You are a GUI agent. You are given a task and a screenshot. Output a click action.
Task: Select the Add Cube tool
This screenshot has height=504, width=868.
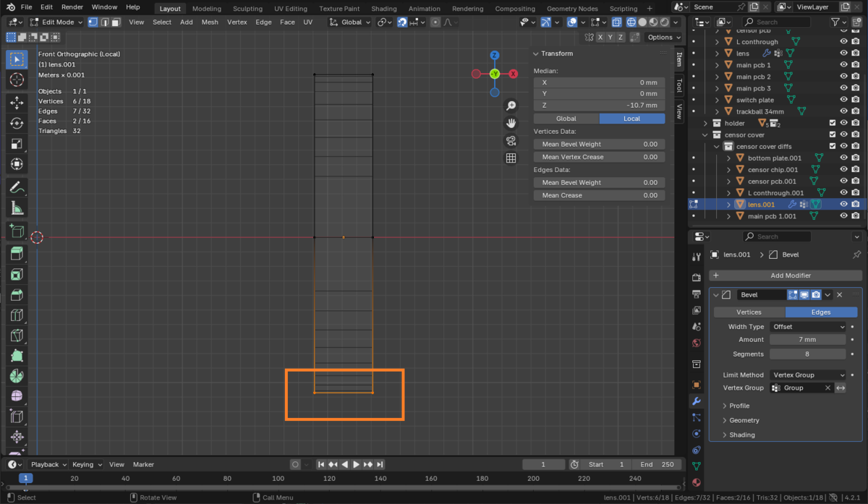click(16, 231)
